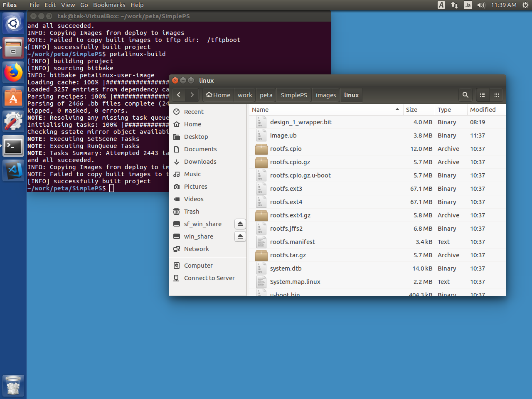Open the Trash from the bottom of the dock

click(13, 385)
